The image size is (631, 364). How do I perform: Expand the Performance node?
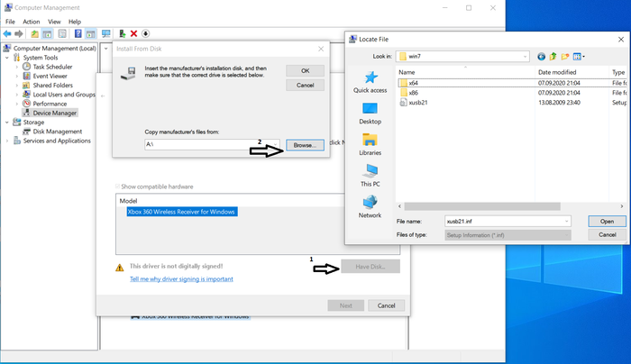(17, 104)
